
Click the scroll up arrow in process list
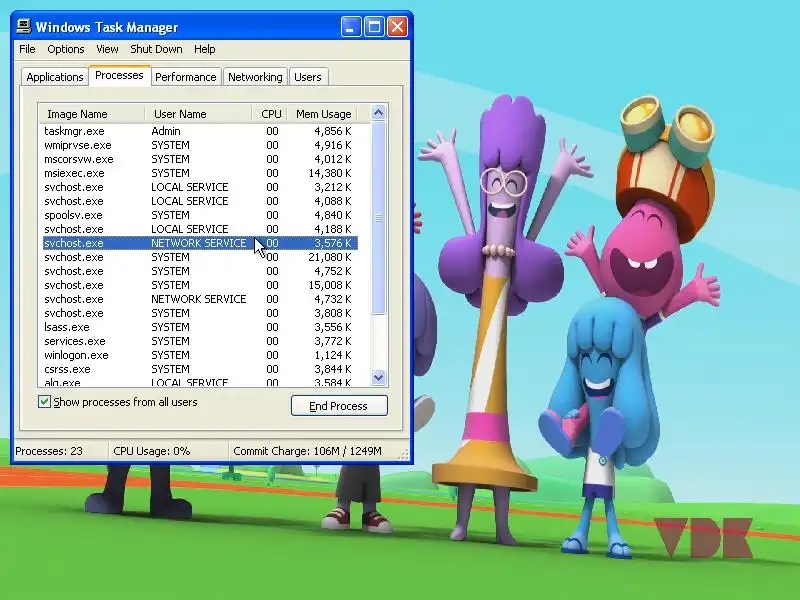click(x=379, y=113)
